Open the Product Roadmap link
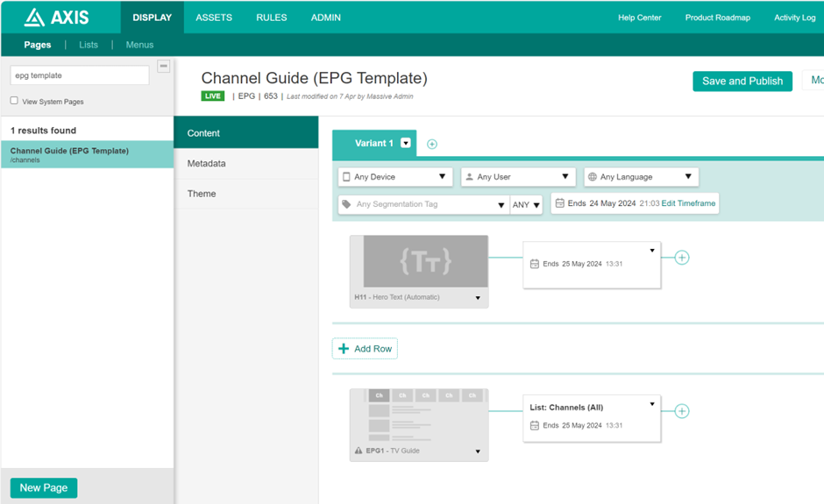 click(x=717, y=18)
